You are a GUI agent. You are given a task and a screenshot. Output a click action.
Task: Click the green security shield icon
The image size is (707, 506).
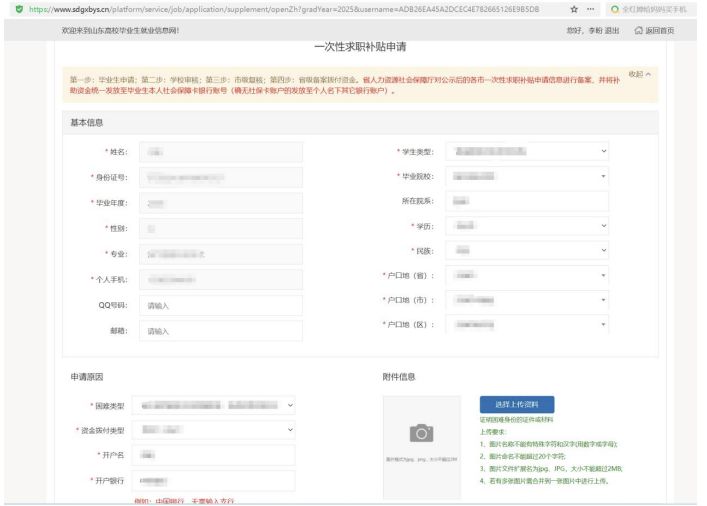19,9
